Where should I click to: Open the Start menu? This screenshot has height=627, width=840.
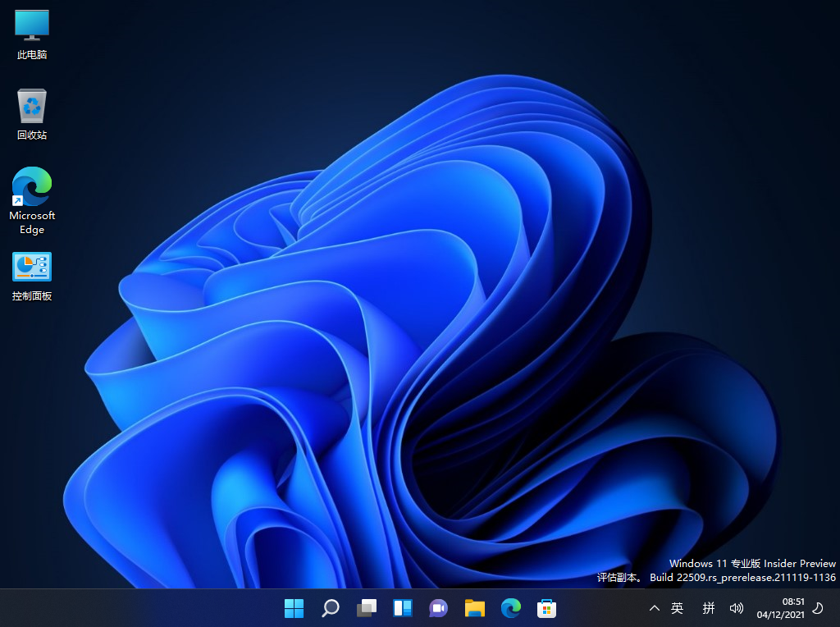click(294, 608)
